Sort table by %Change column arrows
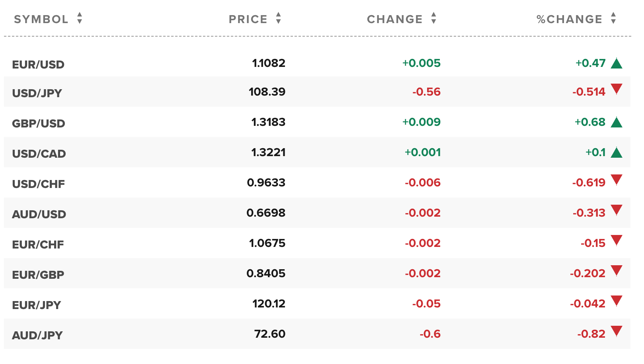This screenshot has height=364, width=644. click(613, 18)
